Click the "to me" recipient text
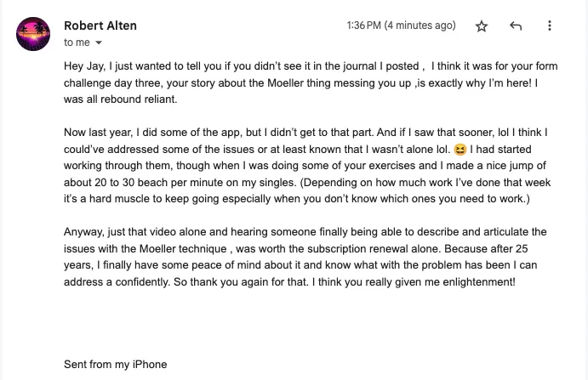 77,43
